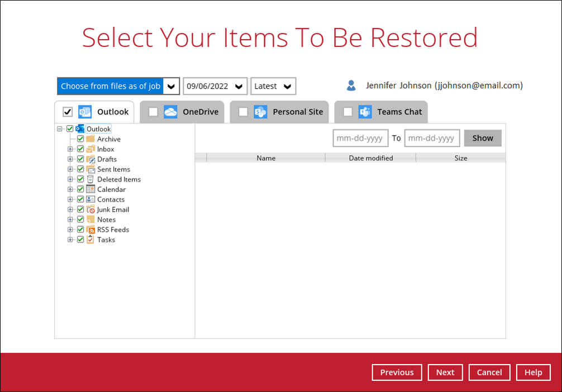Switch to the Personal Site tab
The width and height of the screenshot is (562, 392).
(297, 112)
